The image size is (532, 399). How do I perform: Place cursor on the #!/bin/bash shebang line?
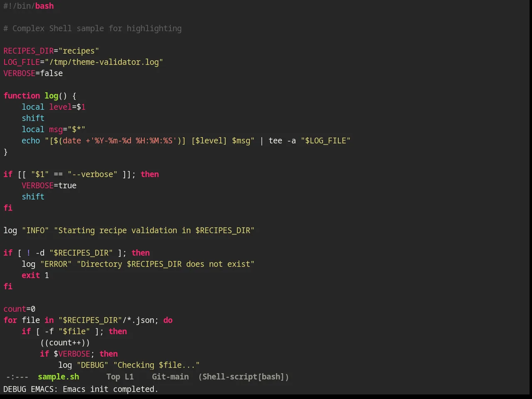pyautogui.click(x=29, y=6)
